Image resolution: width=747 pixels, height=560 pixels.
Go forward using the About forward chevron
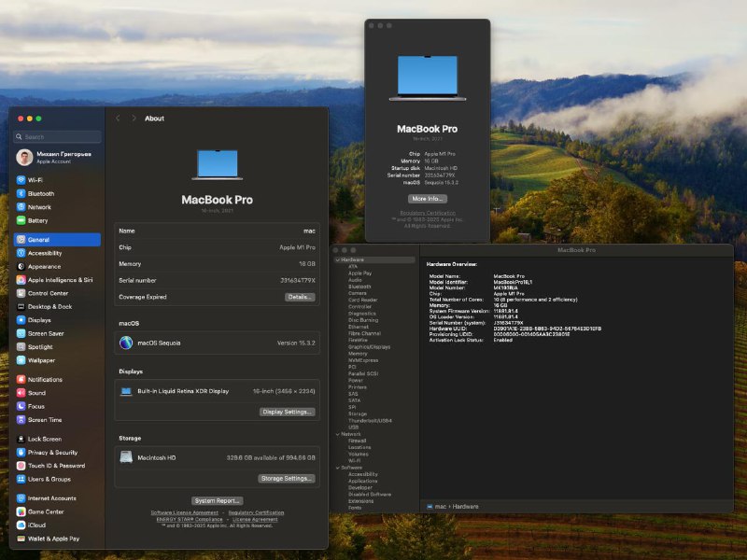click(134, 119)
